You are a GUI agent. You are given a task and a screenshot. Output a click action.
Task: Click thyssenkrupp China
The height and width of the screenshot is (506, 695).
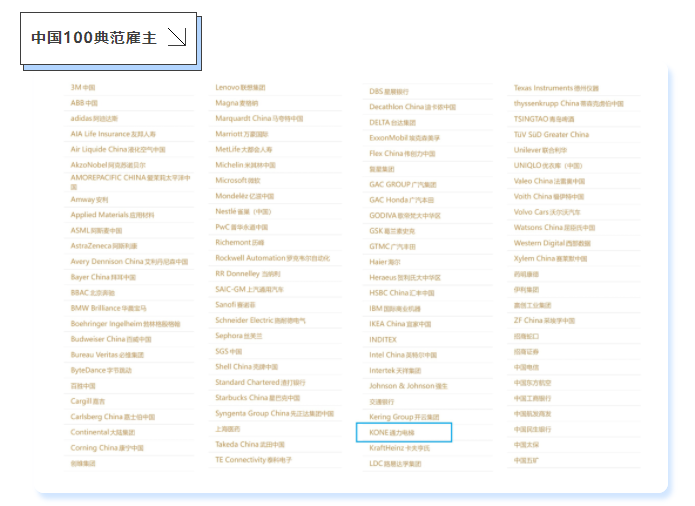[x=569, y=103]
